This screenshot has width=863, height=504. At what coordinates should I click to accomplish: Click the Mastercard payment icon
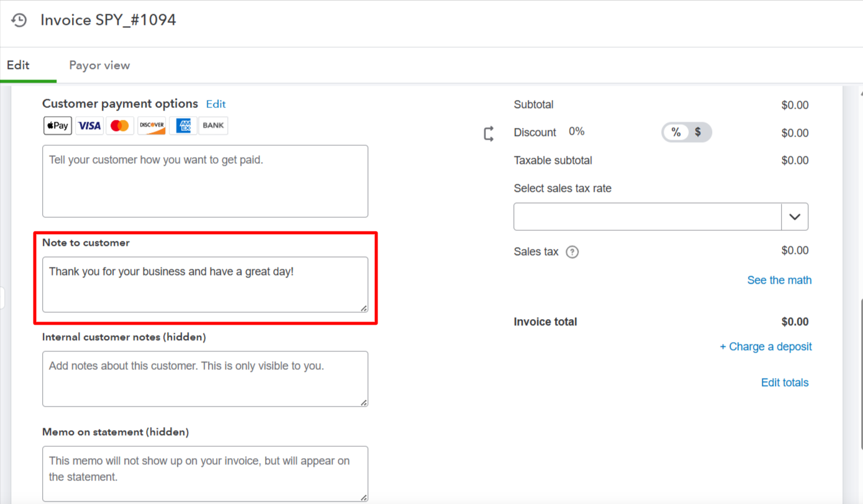click(120, 126)
